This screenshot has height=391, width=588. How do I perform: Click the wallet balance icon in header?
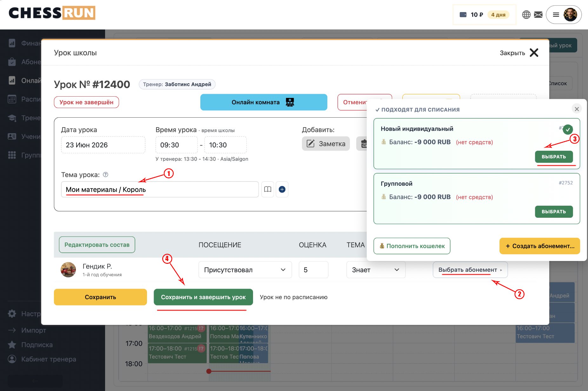463,15
